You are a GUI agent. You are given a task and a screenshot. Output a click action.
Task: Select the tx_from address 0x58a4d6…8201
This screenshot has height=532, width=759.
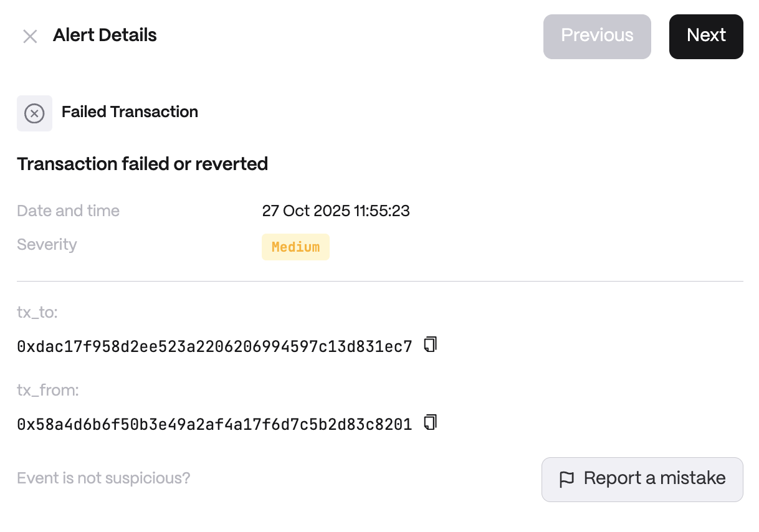click(214, 425)
